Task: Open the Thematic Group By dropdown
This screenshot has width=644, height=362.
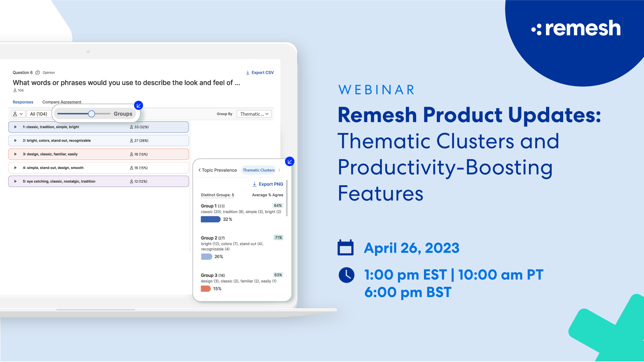Action: 254,114
